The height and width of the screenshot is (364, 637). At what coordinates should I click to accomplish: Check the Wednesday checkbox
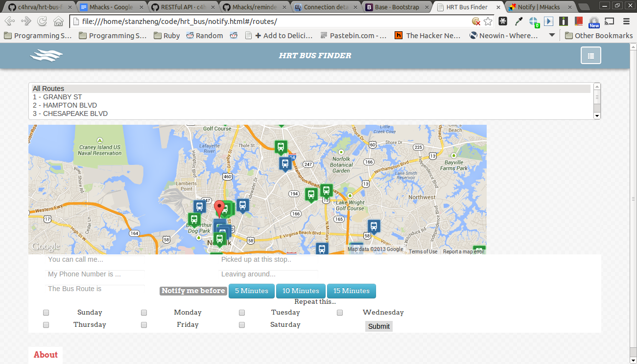point(340,312)
